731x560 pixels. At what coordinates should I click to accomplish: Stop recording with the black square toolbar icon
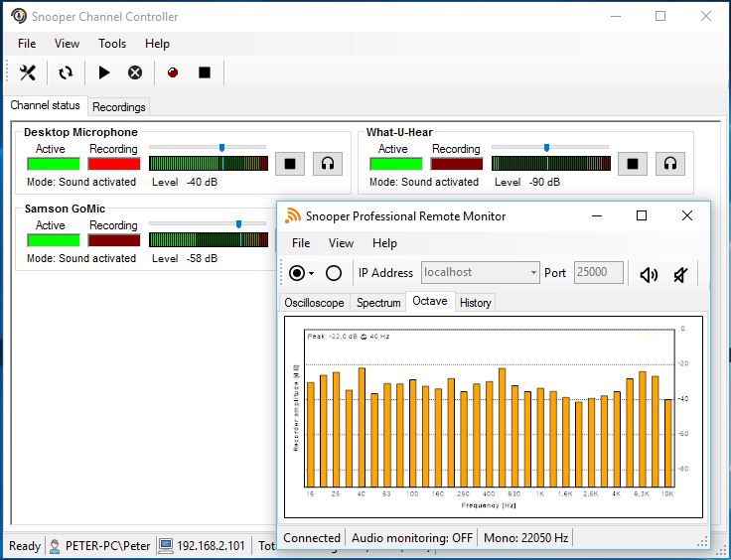coord(205,72)
